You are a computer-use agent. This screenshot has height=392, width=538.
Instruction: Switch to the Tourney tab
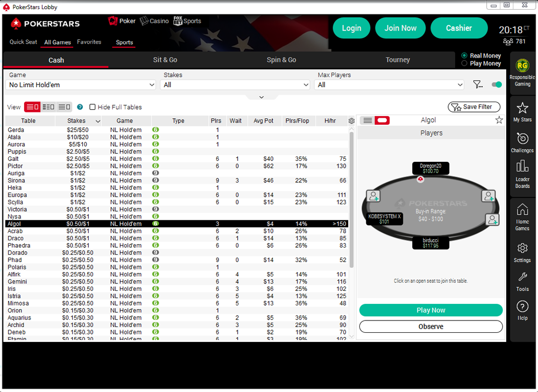click(398, 60)
